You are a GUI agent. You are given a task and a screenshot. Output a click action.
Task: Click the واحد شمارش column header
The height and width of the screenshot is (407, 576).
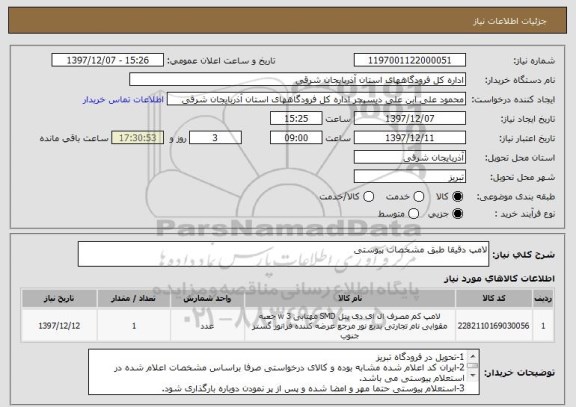pyautogui.click(x=208, y=299)
